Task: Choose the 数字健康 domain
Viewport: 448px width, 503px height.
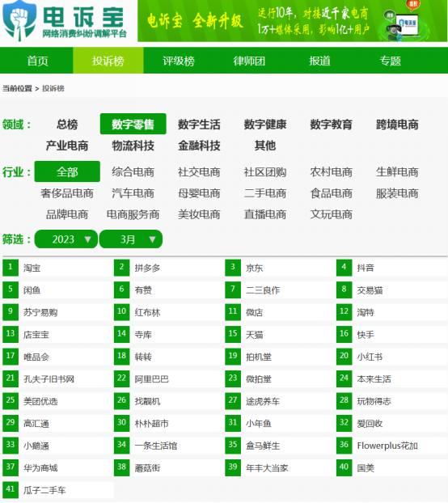Action: [265, 125]
